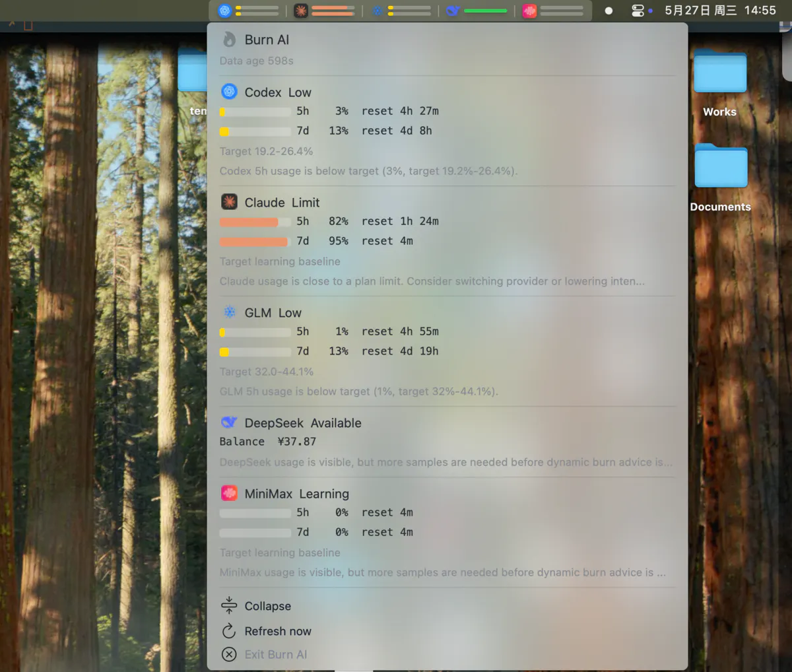Click the 'MiniMax Learning' heading
This screenshot has width=792, height=672.
click(x=296, y=494)
